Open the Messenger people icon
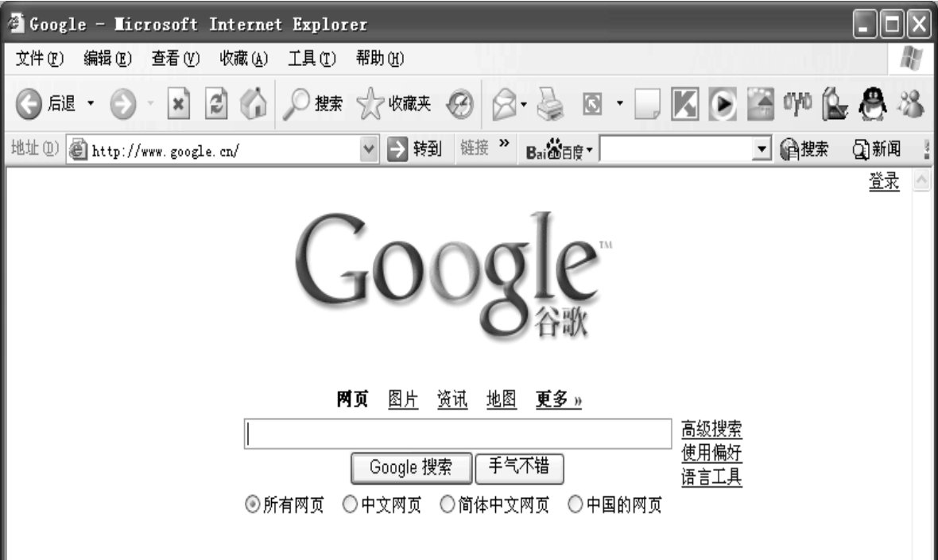 point(910,103)
